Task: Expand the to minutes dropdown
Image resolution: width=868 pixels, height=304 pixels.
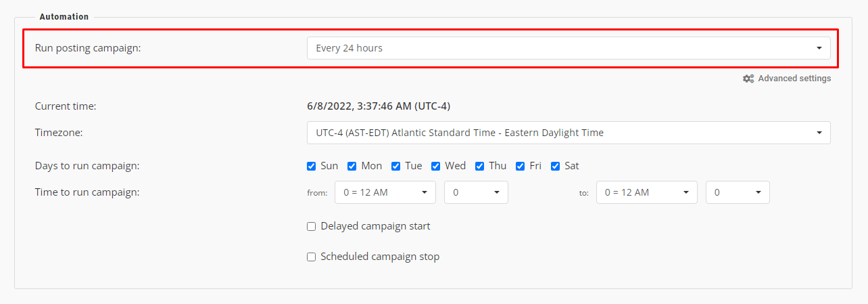Action: point(738,192)
